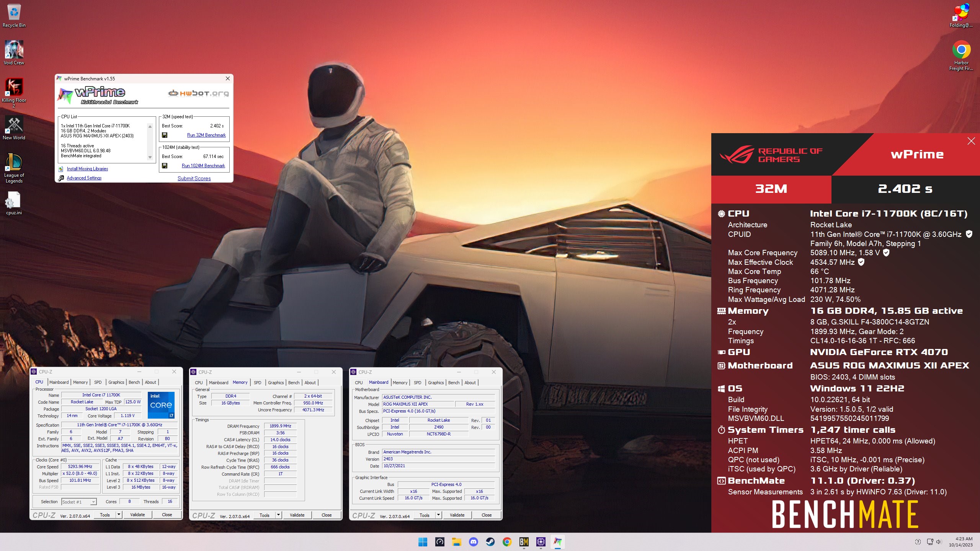Click Close button in CPU-Z CPU window
The image size is (980, 551).
click(167, 515)
